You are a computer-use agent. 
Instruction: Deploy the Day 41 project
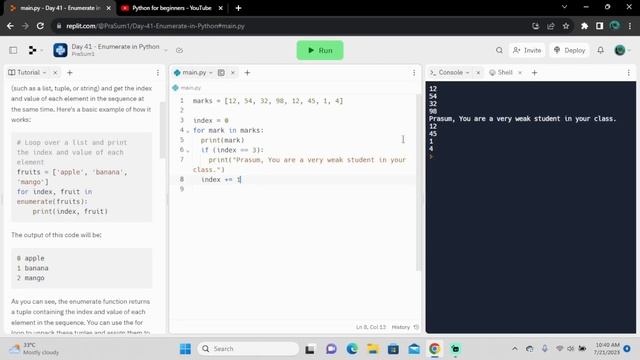pyautogui.click(x=569, y=50)
